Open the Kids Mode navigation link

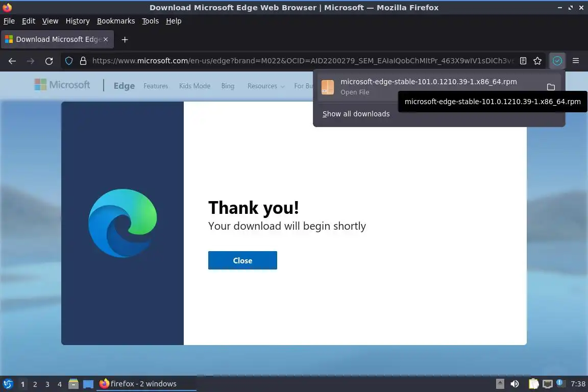(194, 86)
